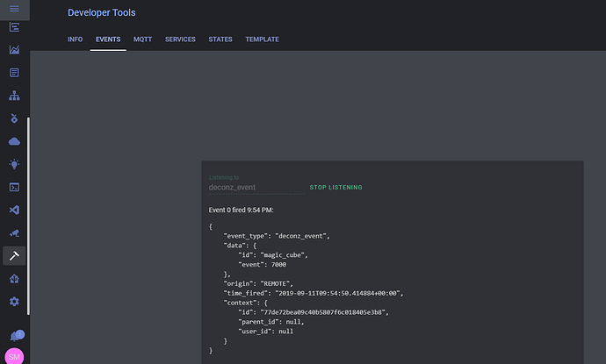Open the Supervisor house icon in sidebar
The height and width of the screenshot is (364, 606).
14,279
